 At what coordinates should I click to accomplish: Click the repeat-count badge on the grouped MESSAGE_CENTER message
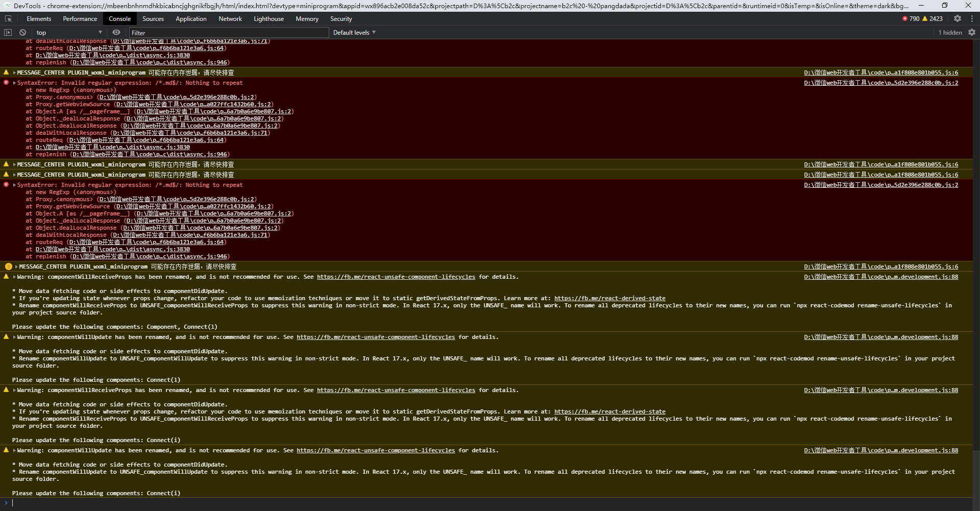(x=9, y=266)
